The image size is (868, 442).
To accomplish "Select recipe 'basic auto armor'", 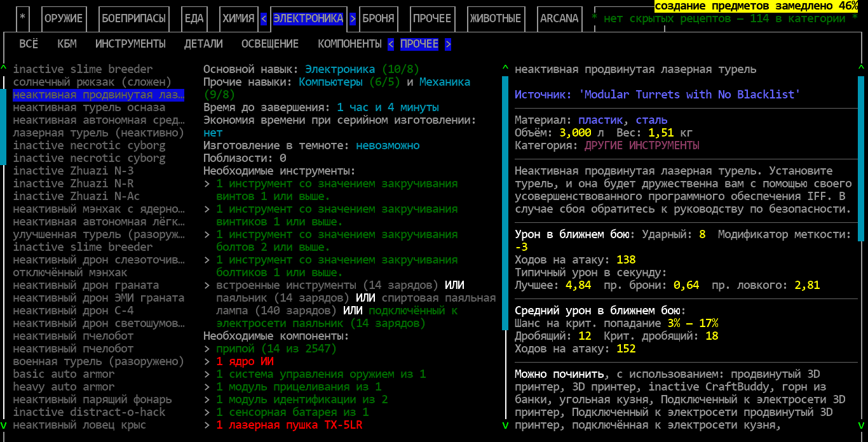I will [64, 374].
